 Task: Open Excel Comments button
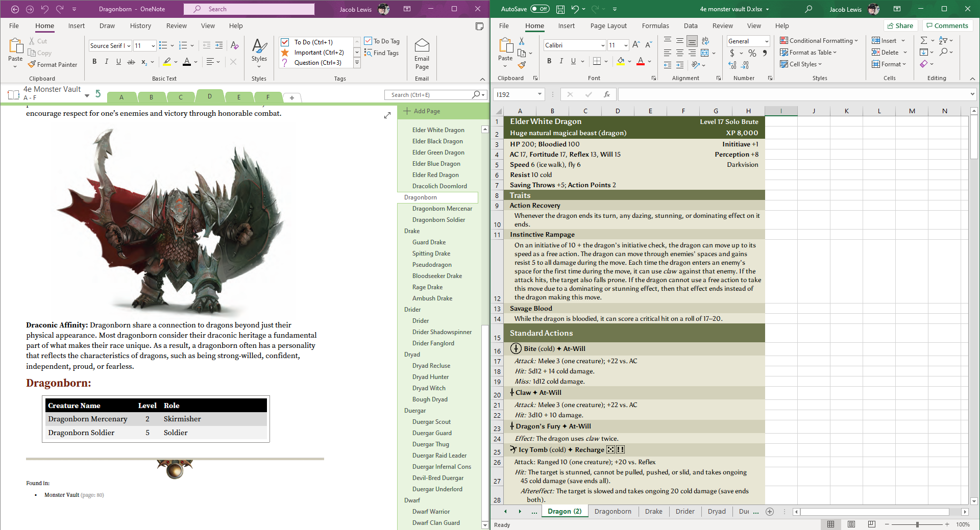click(x=947, y=26)
